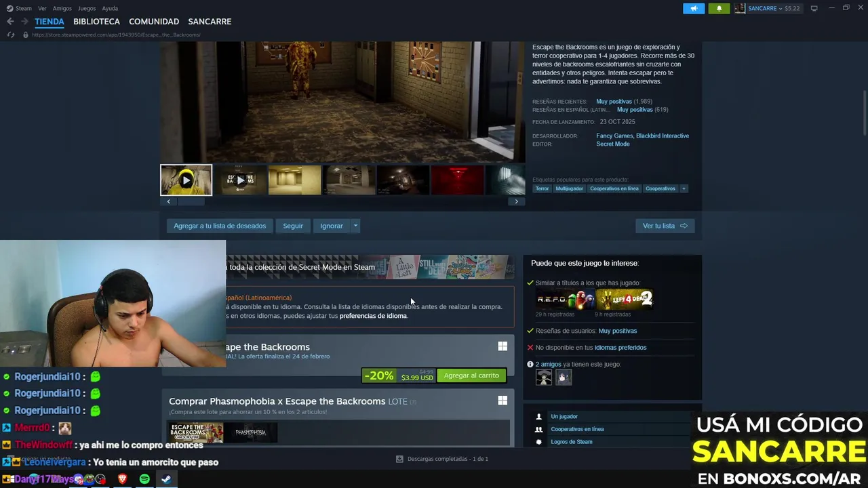The image size is (868, 488).
Task: Open the Ayuda menu
Action: pyautogui.click(x=110, y=8)
